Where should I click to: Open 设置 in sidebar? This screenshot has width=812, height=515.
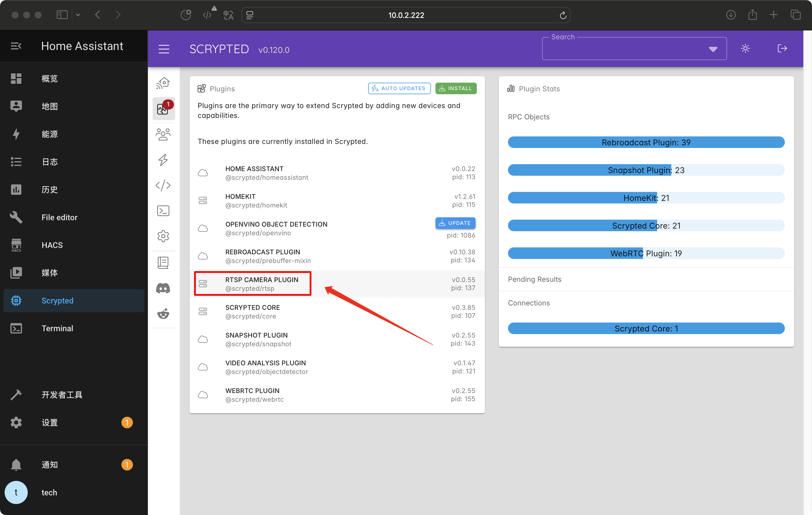point(74,422)
